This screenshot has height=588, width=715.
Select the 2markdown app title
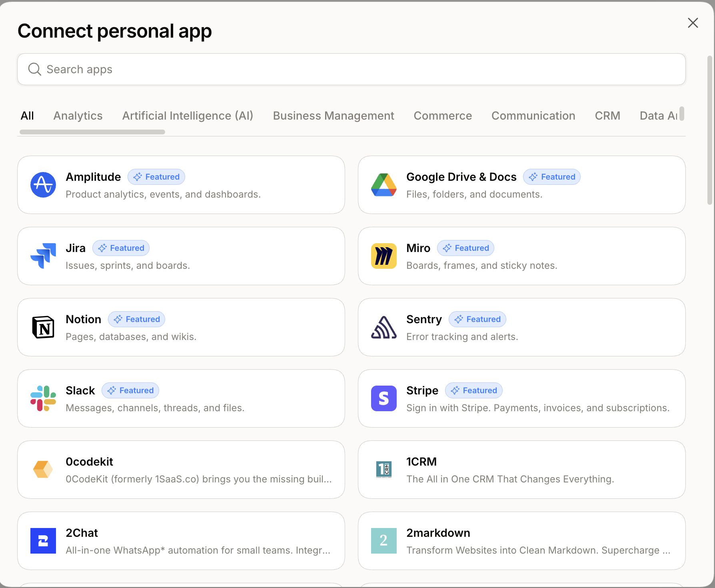(x=438, y=533)
